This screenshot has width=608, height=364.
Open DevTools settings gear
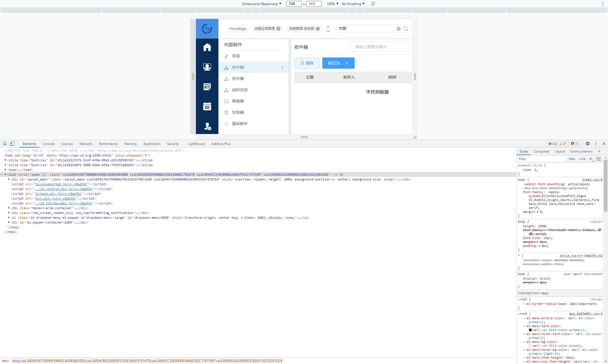tap(588, 144)
